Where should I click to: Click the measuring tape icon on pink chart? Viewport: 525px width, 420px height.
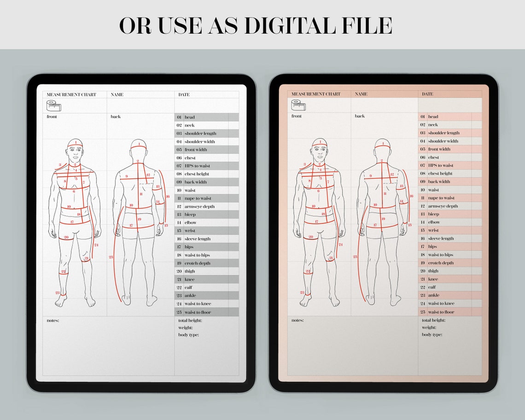pos(298,105)
